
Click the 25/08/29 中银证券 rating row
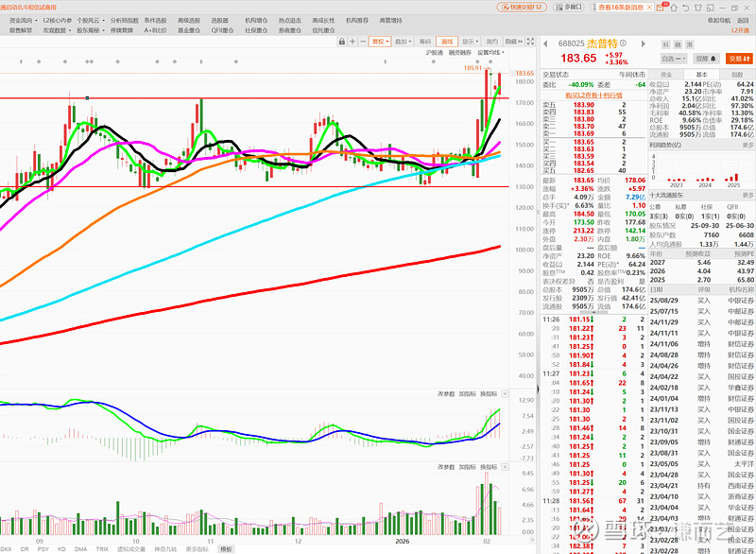(701, 301)
